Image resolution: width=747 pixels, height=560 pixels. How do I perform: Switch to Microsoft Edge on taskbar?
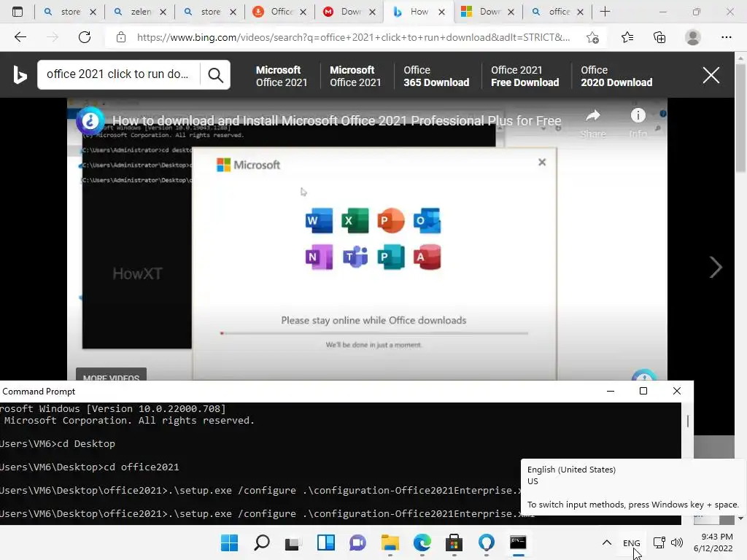422,542
